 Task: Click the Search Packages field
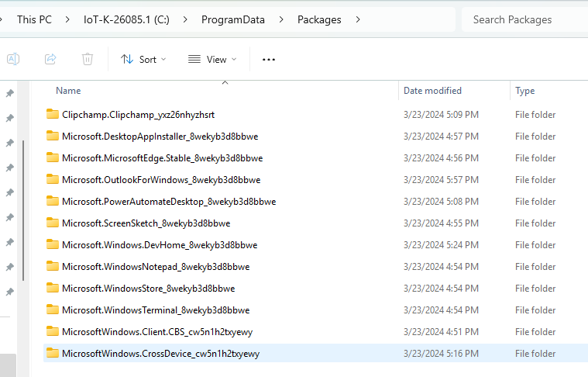(x=524, y=19)
